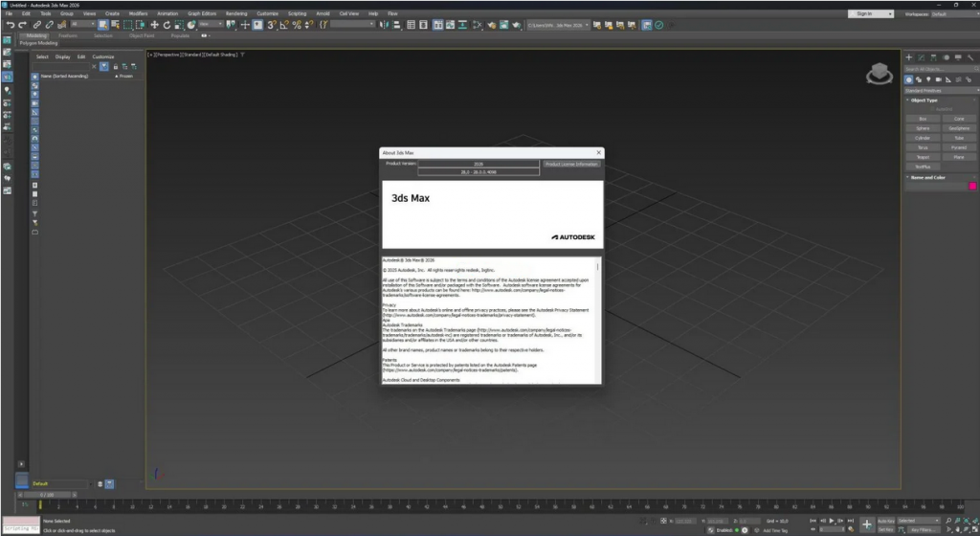Click the time slider 0/100 handle
Image resolution: width=980 pixels, height=536 pixels.
(47, 495)
